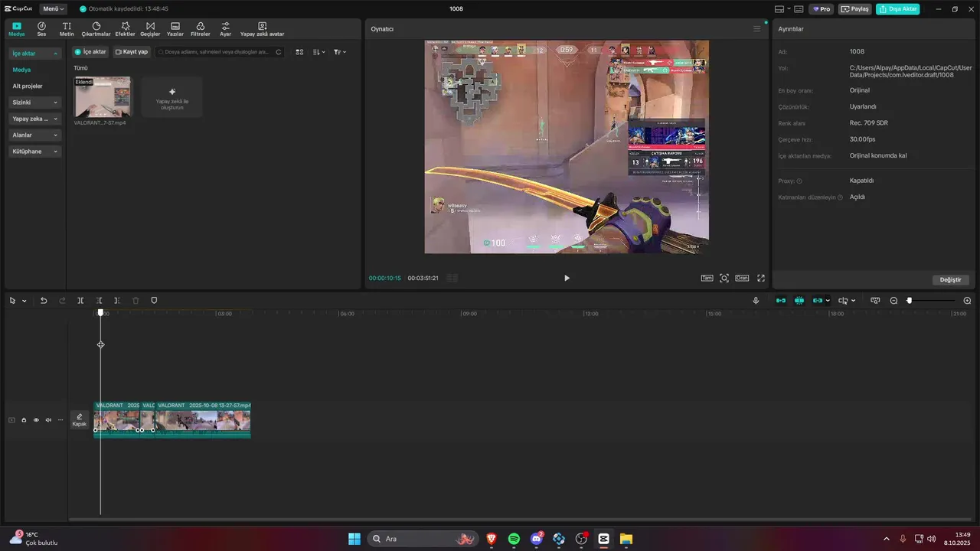Open the track more options

pyautogui.click(x=60, y=420)
